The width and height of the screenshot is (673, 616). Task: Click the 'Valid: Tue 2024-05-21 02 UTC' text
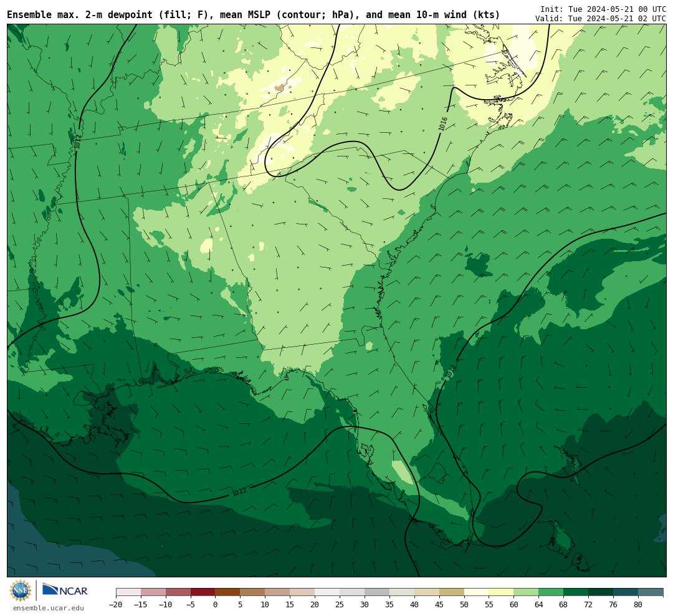pyautogui.click(x=601, y=19)
